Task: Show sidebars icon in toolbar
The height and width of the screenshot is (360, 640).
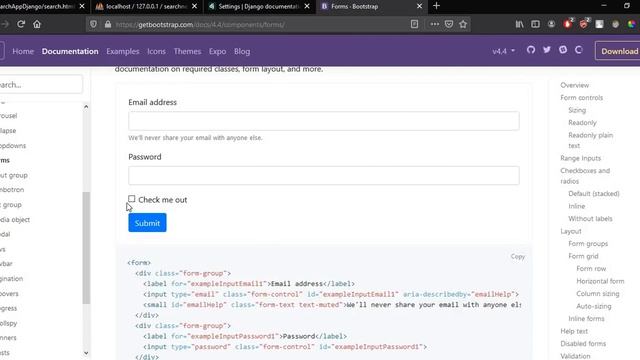Action: (535, 24)
